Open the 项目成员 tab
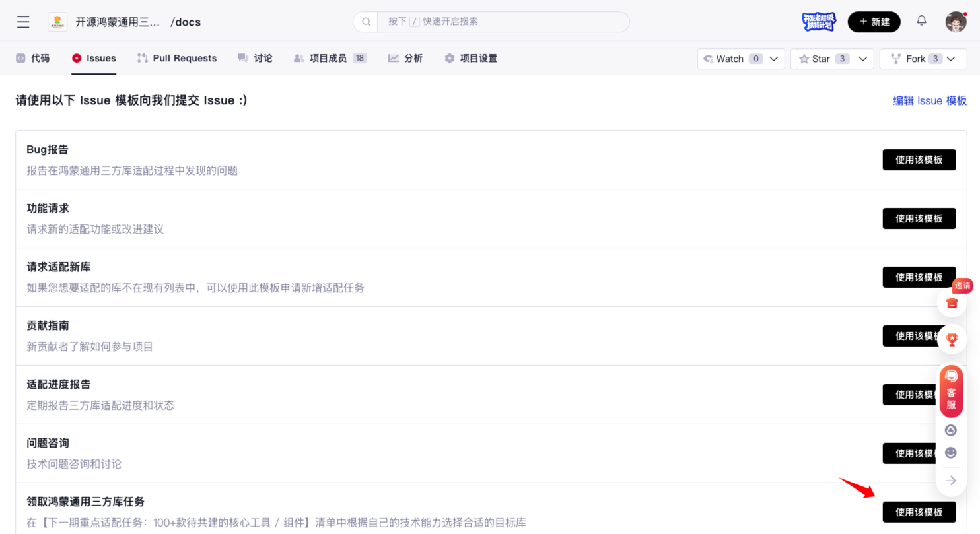This screenshot has width=980, height=534. pos(330,58)
